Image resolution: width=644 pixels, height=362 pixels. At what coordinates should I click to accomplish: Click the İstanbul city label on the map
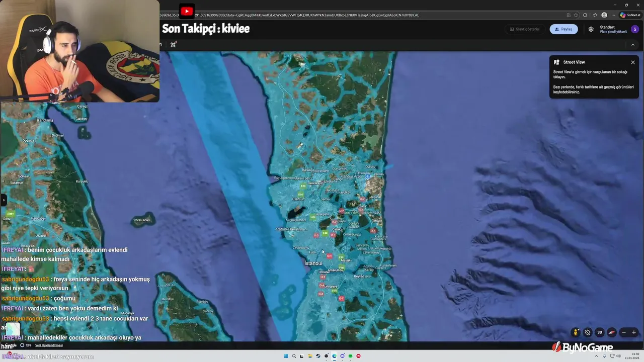[313, 263]
